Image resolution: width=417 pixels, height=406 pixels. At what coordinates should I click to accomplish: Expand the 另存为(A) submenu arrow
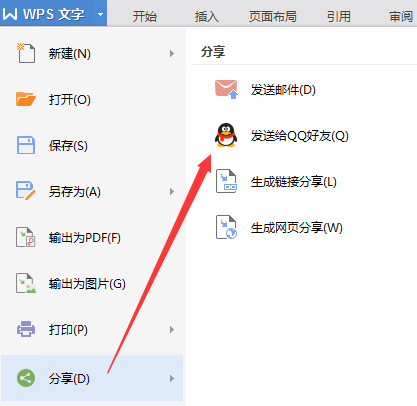coord(172,191)
